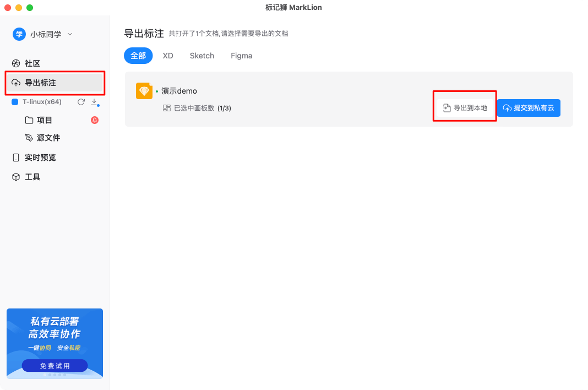Switch to the Sketch tab
Image resolution: width=588 pixels, height=390 pixels.
pyautogui.click(x=202, y=56)
